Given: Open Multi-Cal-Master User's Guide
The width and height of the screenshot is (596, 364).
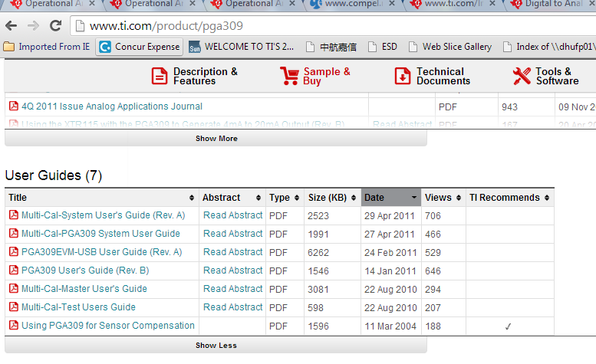Looking at the screenshot, I should [84, 289].
